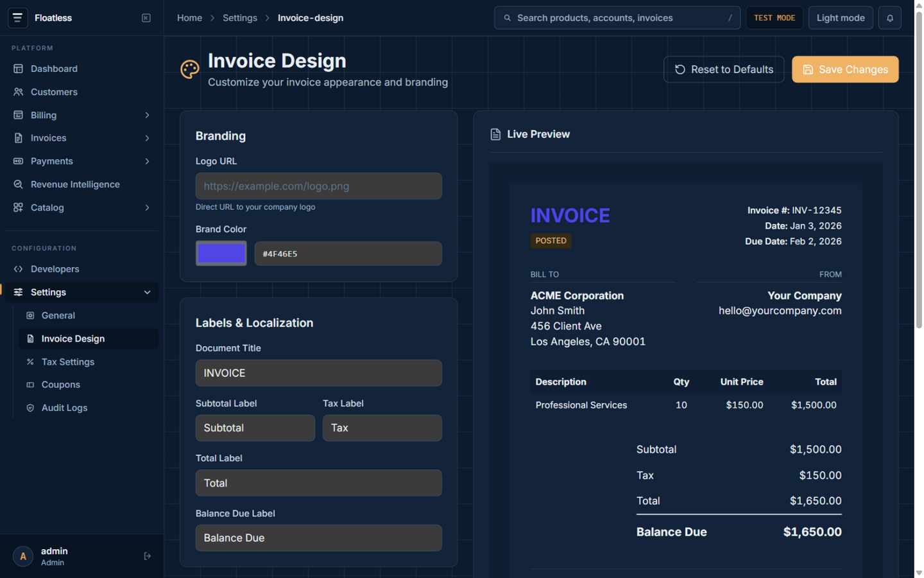The image size is (924, 578).
Task: Reset to Defaults
Action: tap(724, 69)
